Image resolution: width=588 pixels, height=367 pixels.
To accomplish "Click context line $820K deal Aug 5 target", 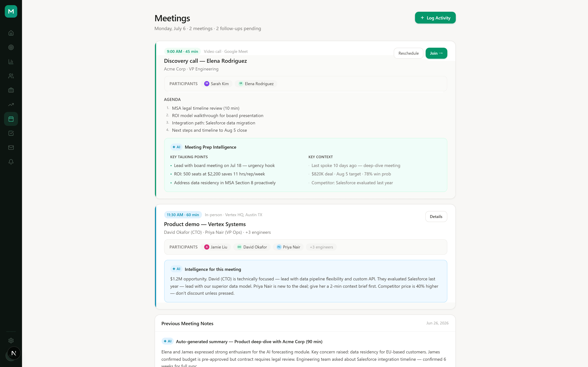I will click(351, 174).
